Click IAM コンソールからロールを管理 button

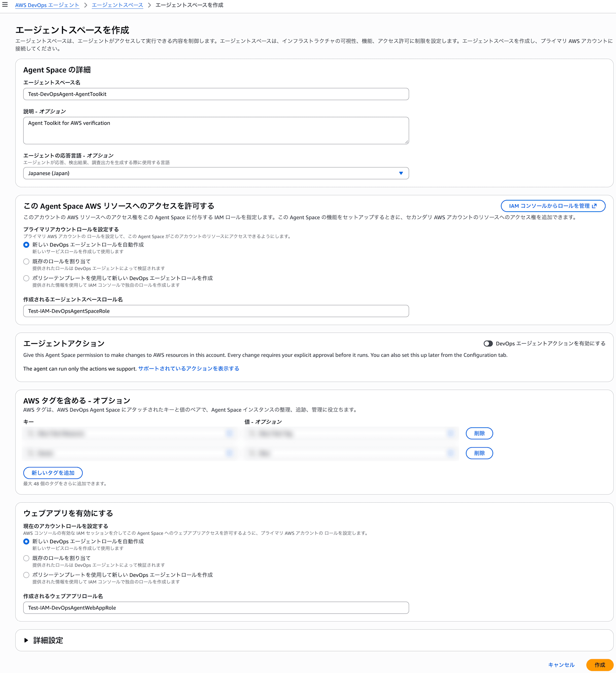click(x=553, y=206)
